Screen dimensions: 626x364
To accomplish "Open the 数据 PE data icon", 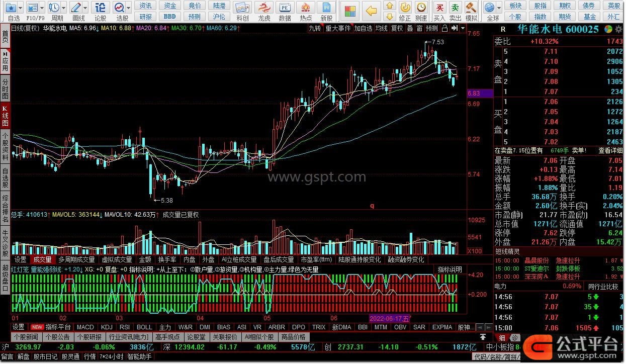I will (x=285, y=8).
